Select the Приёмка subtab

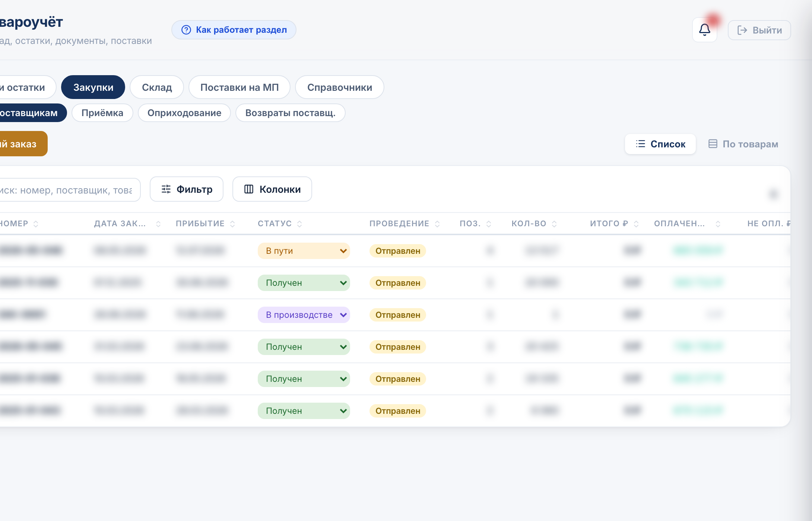(102, 113)
